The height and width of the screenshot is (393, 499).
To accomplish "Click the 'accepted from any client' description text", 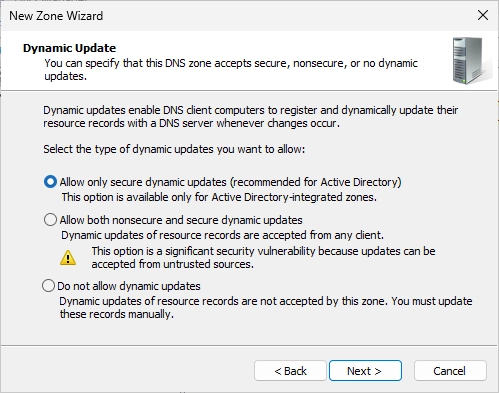I will click(x=222, y=235).
